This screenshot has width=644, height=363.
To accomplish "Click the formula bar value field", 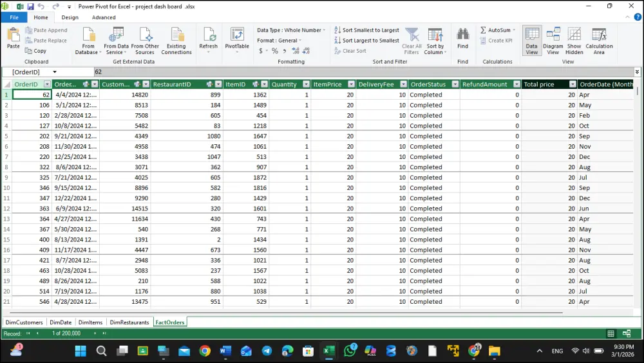I will tap(363, 72).
